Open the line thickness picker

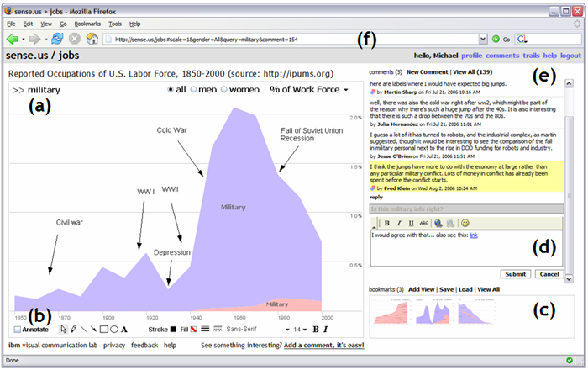coord(205,329)
